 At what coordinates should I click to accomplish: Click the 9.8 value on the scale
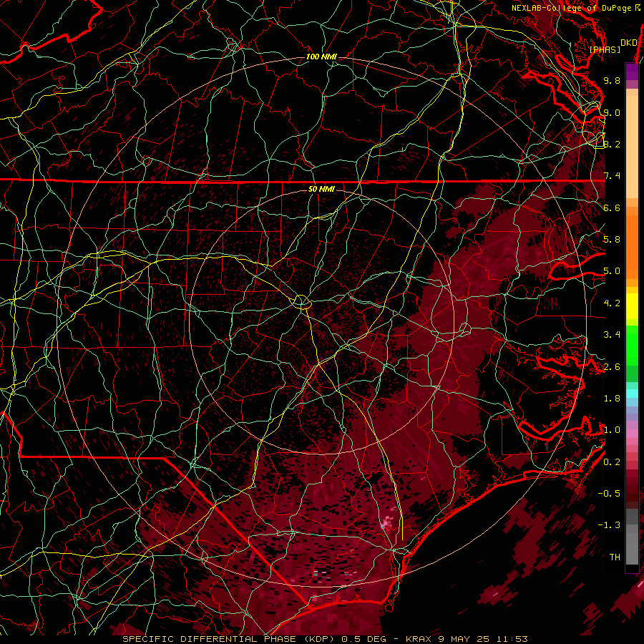pyautogui.click(x=612, y=80)
